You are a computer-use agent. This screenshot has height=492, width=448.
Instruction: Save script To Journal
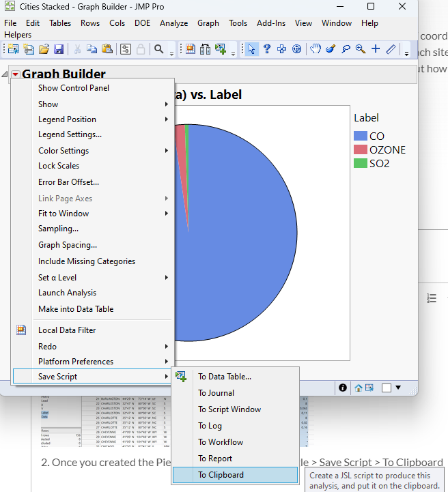(235, 393)
